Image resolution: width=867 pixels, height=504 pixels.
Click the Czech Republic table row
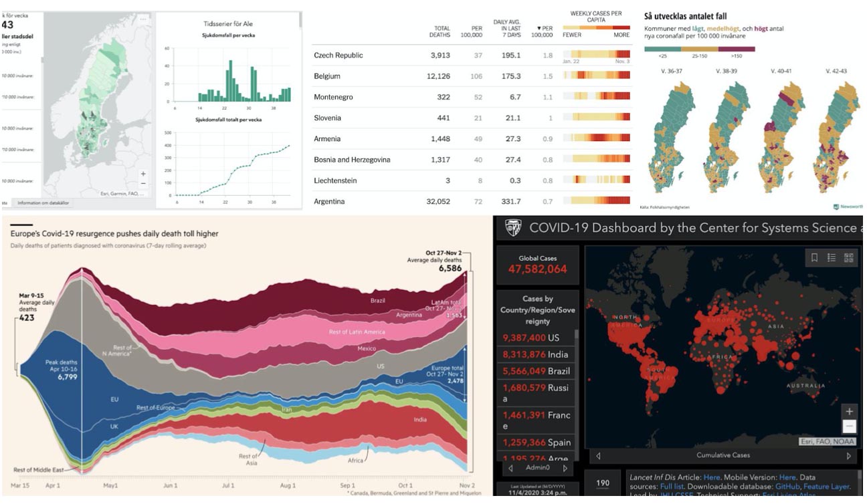(472, 55)
